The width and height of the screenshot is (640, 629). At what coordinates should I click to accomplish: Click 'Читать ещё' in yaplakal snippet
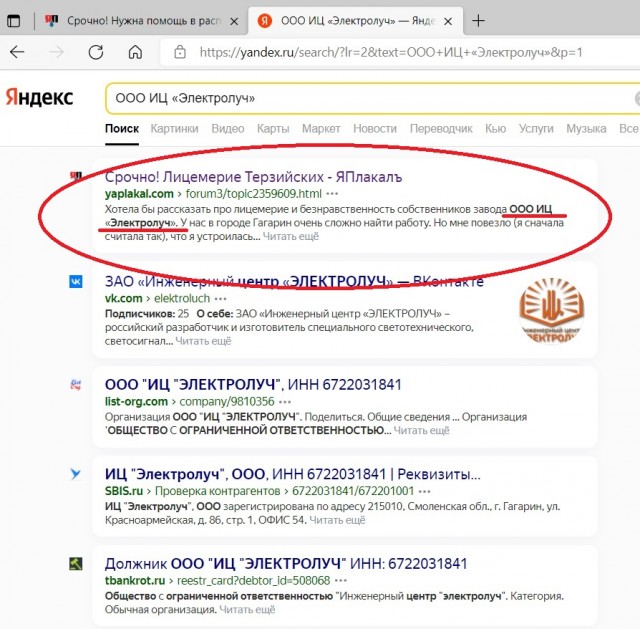291,236
